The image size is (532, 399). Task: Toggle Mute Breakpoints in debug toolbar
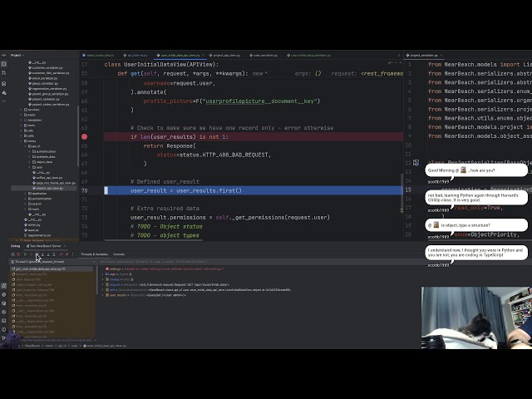pyautogui.click(x=66, y=254)
